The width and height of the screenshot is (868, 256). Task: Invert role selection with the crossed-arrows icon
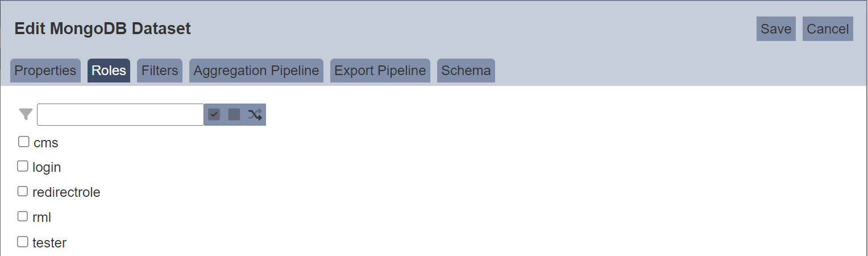(x=255, y=114)
